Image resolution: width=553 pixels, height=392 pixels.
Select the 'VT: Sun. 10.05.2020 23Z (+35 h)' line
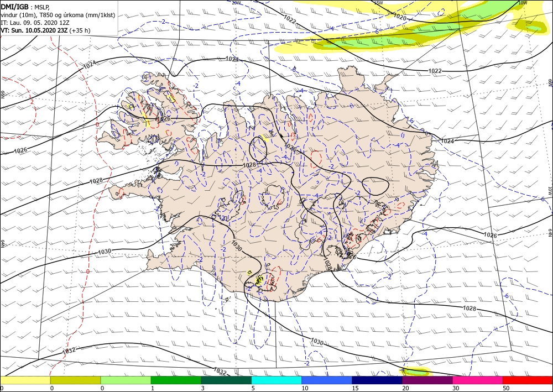coord(45,30)
